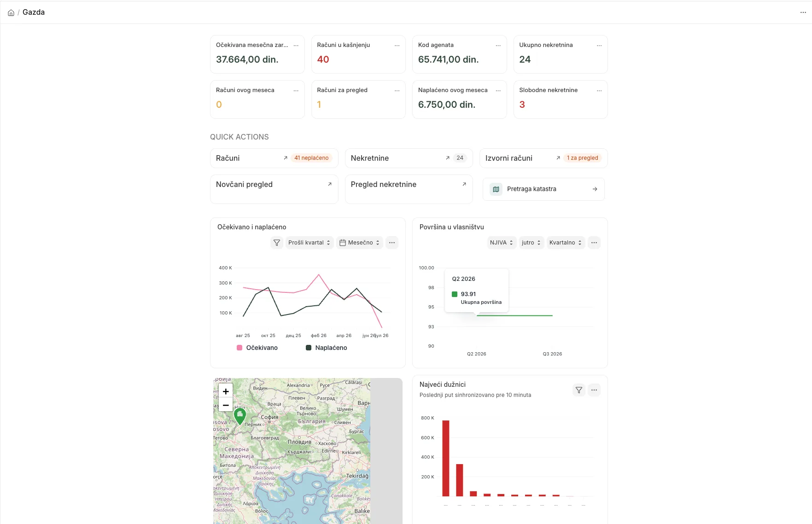The image size is (812, 524).
Task: Open filter on Očekivano i naplaćeno chart
Action: tap(276, 243)
